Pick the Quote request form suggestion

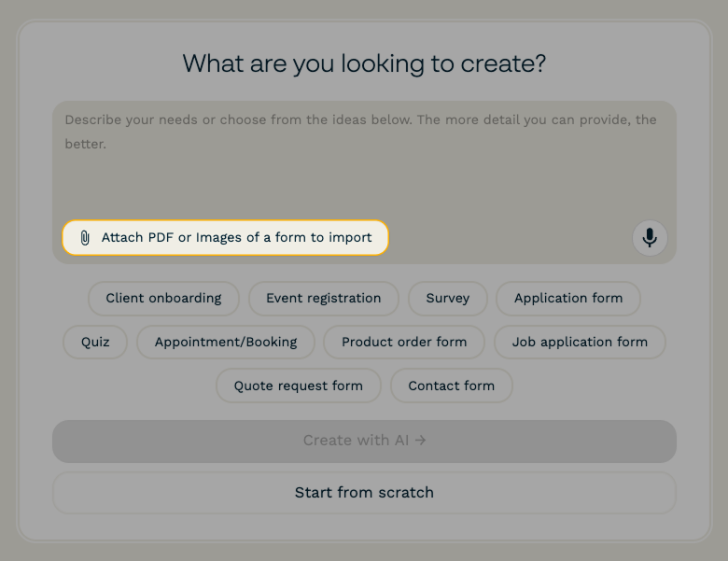click(299, 386)
